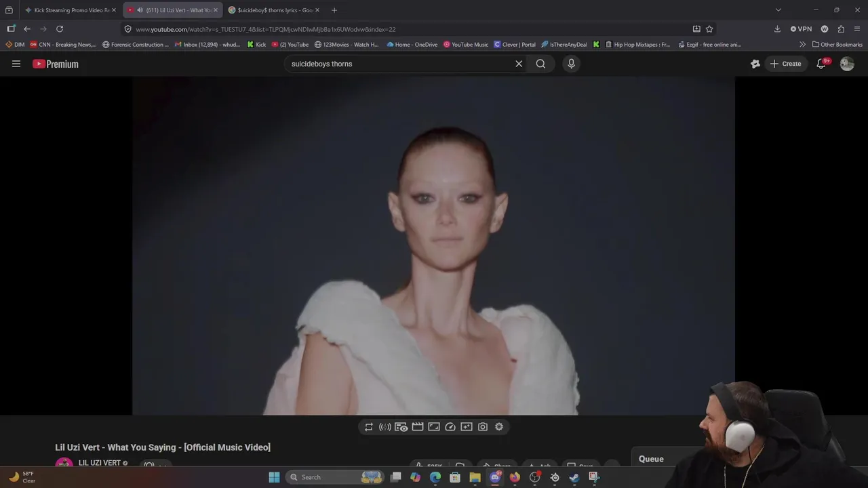Expand hidden bookmarks double chevron

803,45
